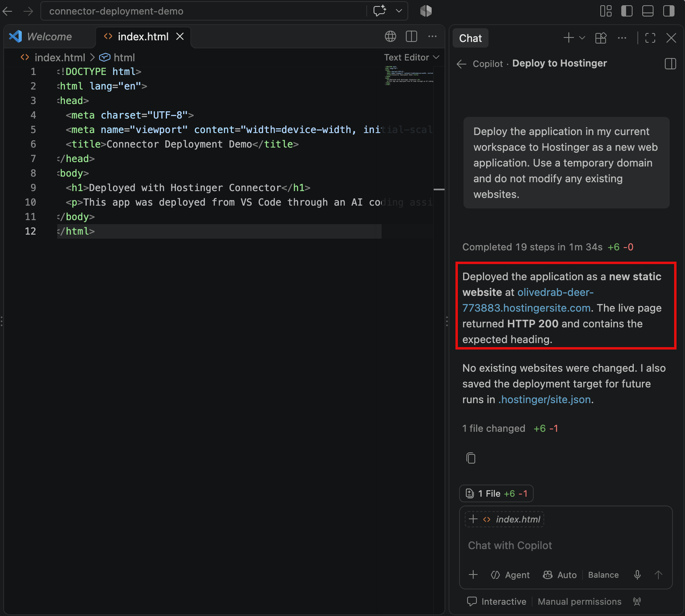Send message with up arrow
This screenshot has height=616, width=685.
pyautogui.click(x=658, y=575)
